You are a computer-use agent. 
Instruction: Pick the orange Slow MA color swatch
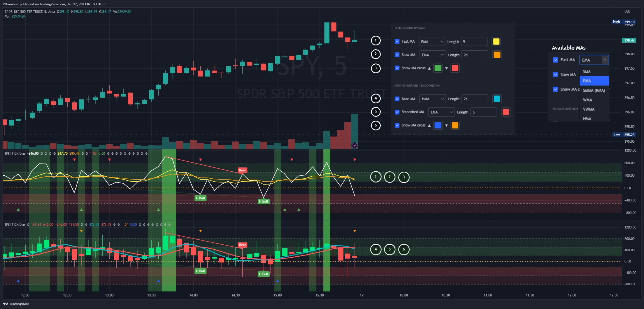(497, 55)
